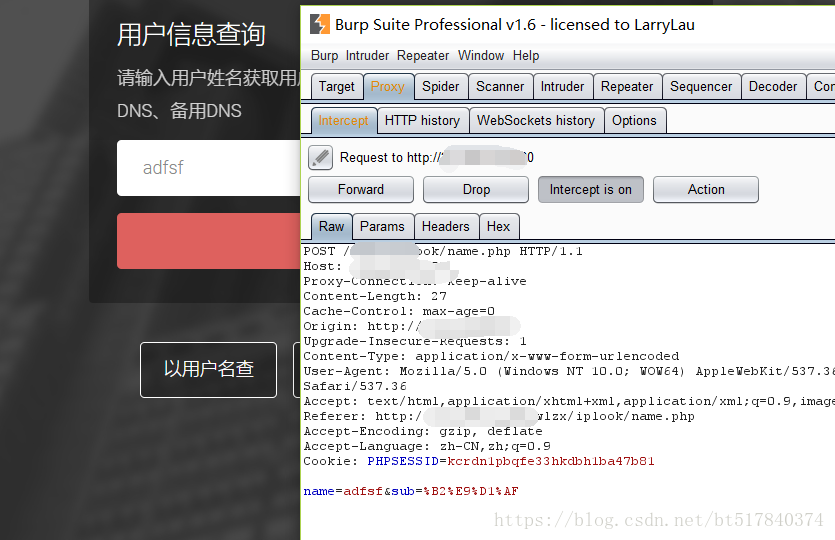Click the 用户信息查询 heading on webpage
The image size is (835, 540).
(x=191, y=35)
